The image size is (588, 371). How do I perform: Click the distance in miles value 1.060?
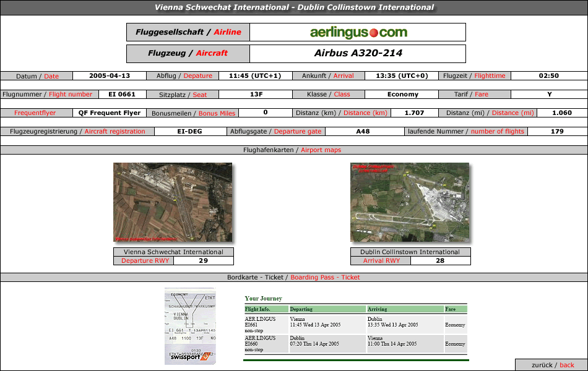click(x=562, y=113)
